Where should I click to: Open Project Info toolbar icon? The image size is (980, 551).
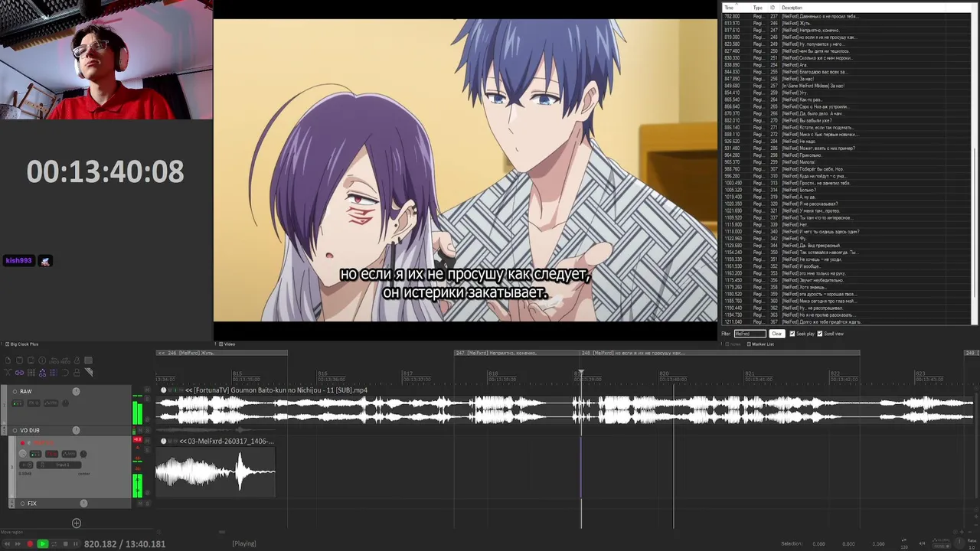(42, 360)
